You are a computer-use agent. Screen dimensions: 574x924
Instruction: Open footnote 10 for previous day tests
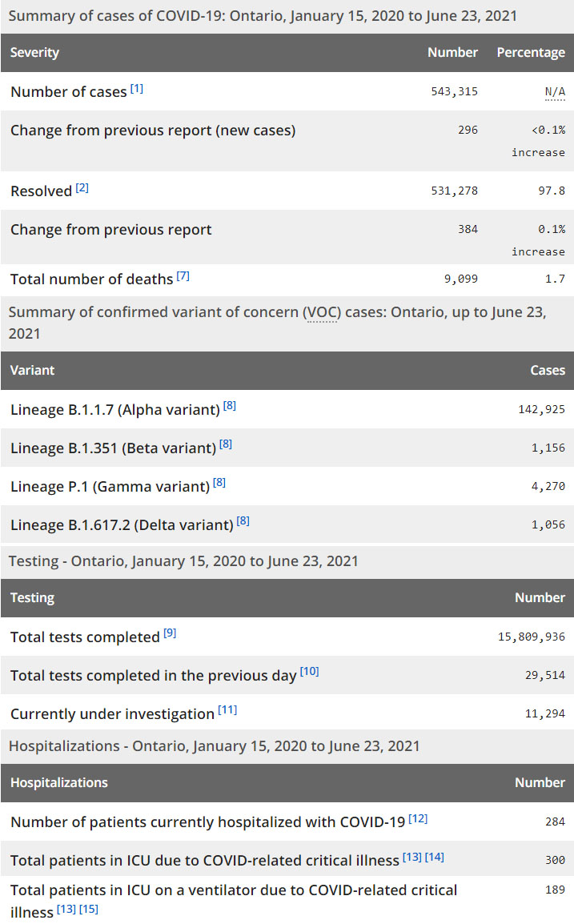(310, 672)
